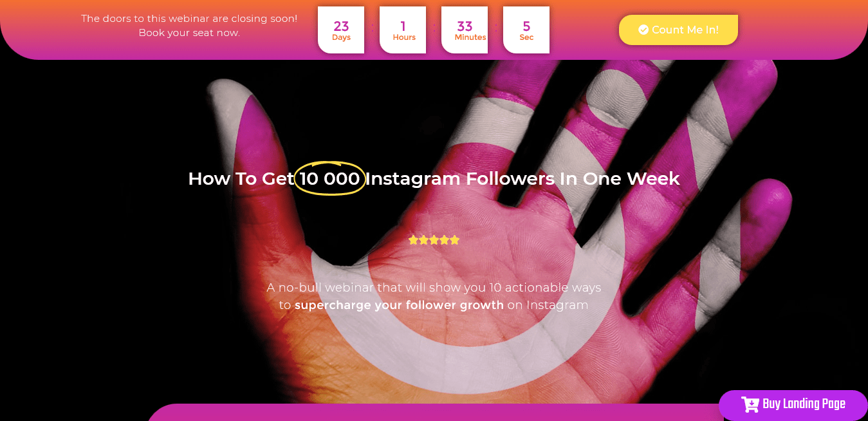Viewport: 868px width, 421px height.
Task: Open the Buy Landing Page button
Action: pos(793,405)
